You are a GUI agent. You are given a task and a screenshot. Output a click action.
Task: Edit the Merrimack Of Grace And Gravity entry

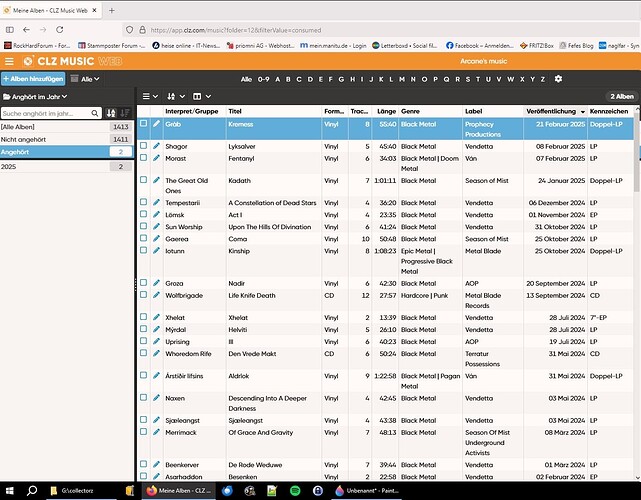(x=157, y=432)
